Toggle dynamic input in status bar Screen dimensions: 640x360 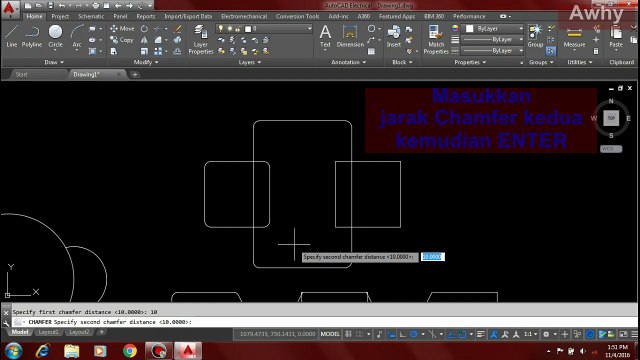[x=391, y=334]
